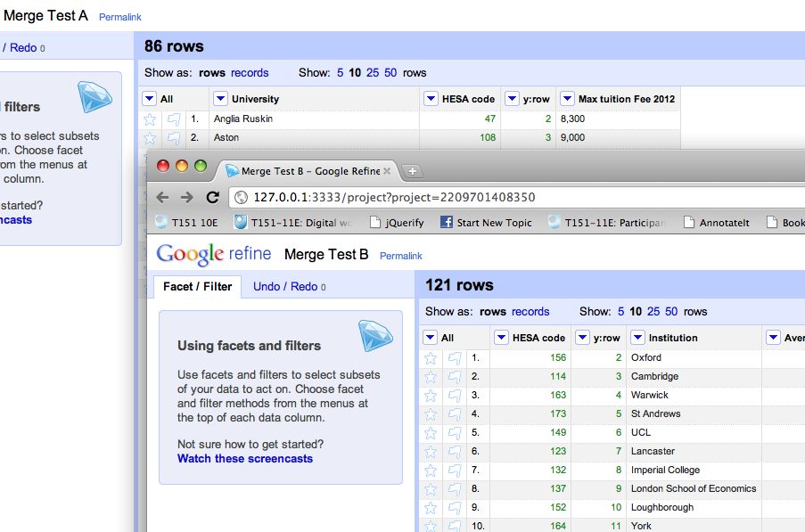The image size is (805, 532).
Task: Show as records in Merge Test B
Action: 530,311
